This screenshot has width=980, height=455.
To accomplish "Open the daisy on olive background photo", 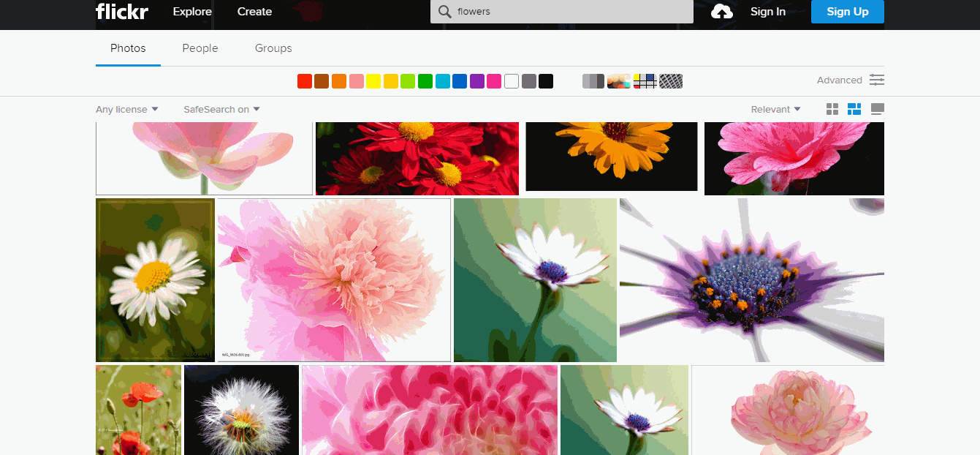I will 155,280.
